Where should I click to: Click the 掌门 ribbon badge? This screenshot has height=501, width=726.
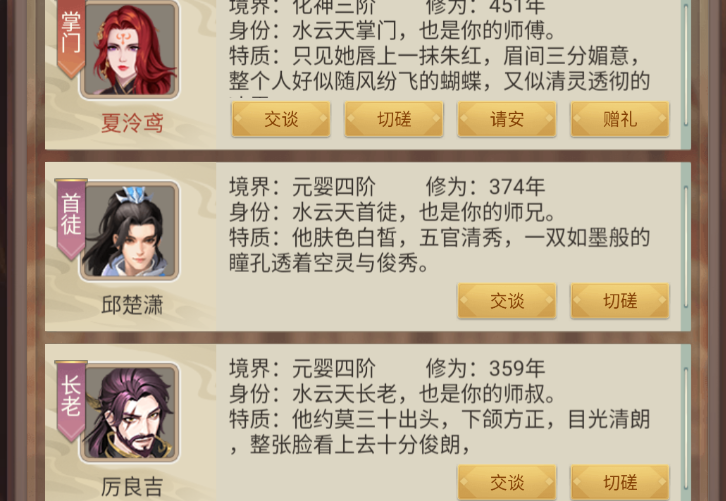pos(71,37)
